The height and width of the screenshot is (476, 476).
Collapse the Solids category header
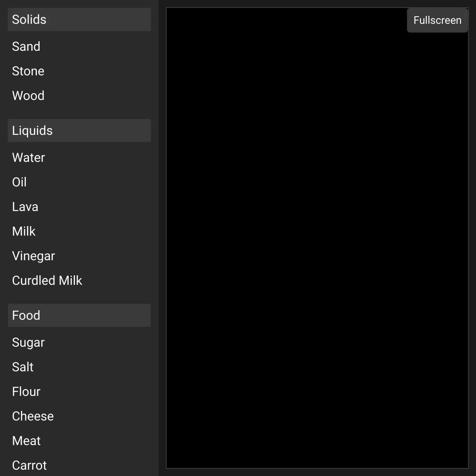point(79,19)
